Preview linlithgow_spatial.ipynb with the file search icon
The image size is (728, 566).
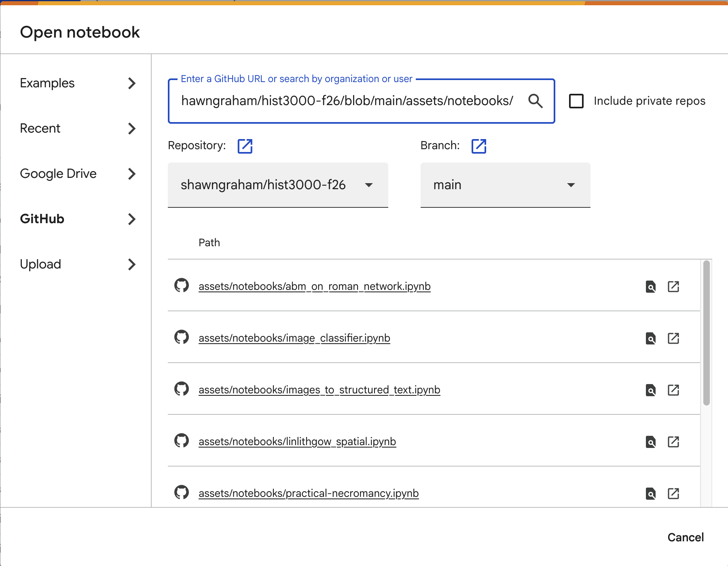pyautogui.click(x=651, y=442)
